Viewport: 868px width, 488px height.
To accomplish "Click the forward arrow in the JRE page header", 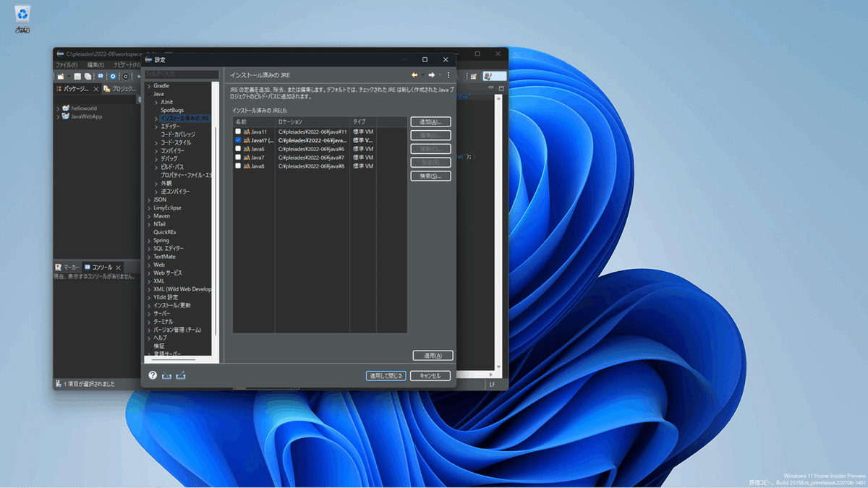I will click(x=432, y=75).
